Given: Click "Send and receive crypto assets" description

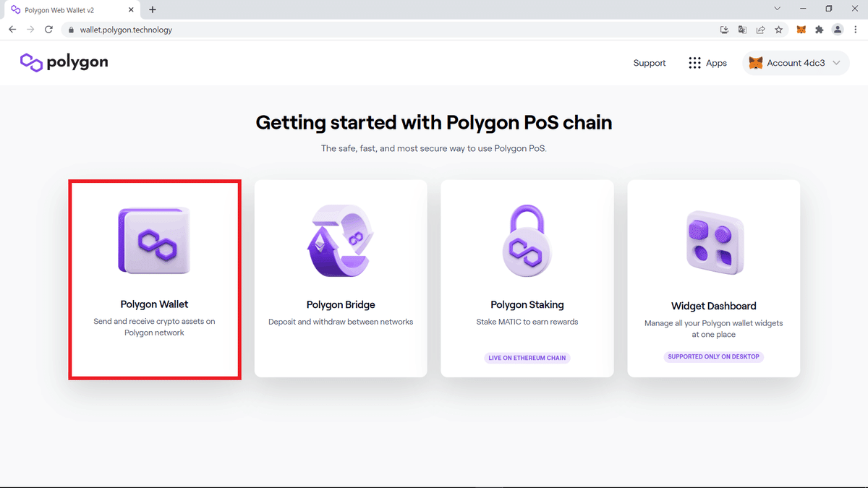Looking at the screenshot, I should click(154, 327).
